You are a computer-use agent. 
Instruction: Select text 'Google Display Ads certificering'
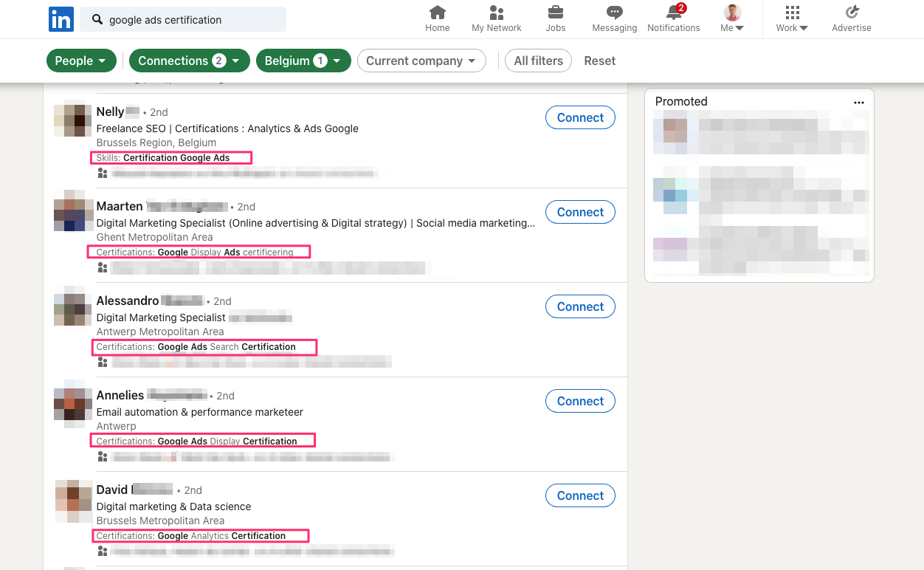click(x=226, y=253)
